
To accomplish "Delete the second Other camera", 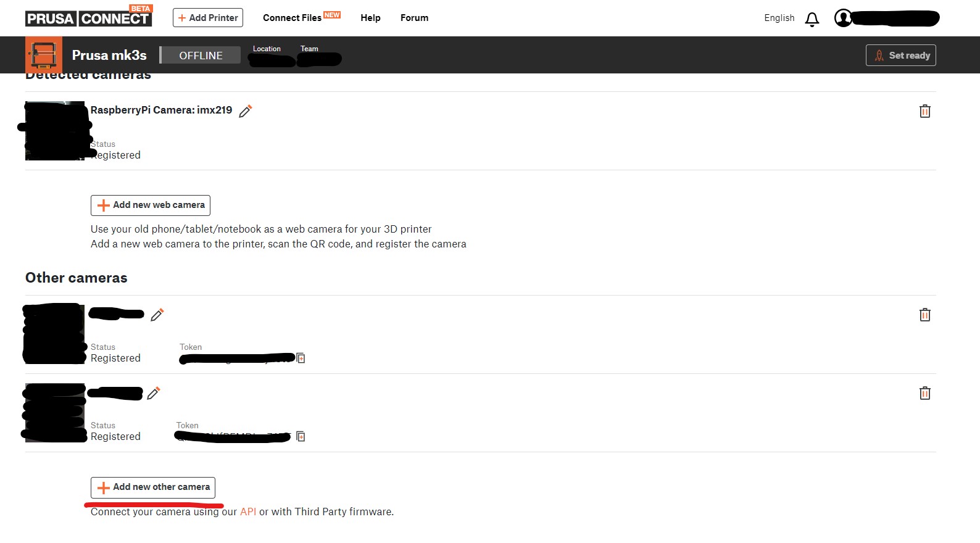I will click(x=925, y=393).
